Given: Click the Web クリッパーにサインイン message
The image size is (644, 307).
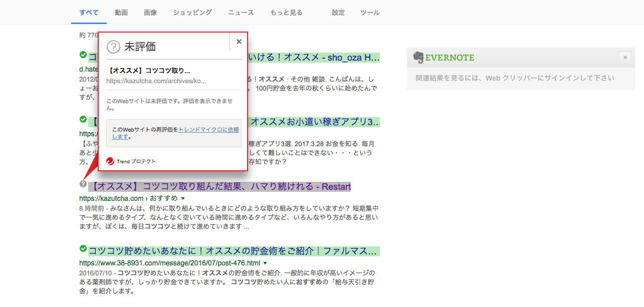Looking at the screenshot, I should click(x=515, y=78).
